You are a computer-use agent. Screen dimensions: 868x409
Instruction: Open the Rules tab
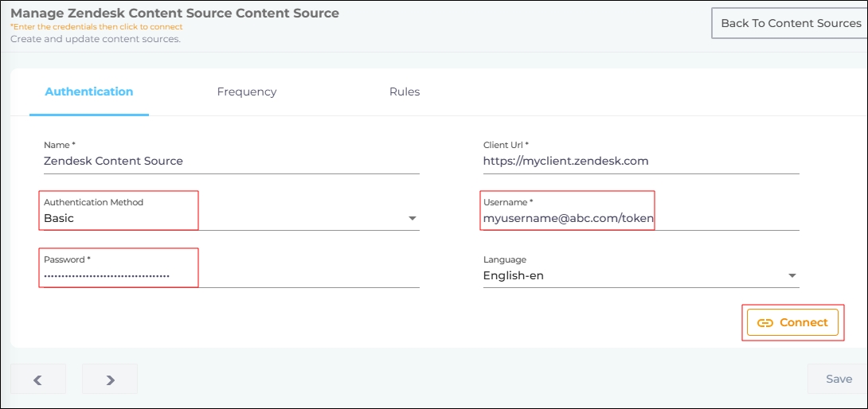click(405, 92)
